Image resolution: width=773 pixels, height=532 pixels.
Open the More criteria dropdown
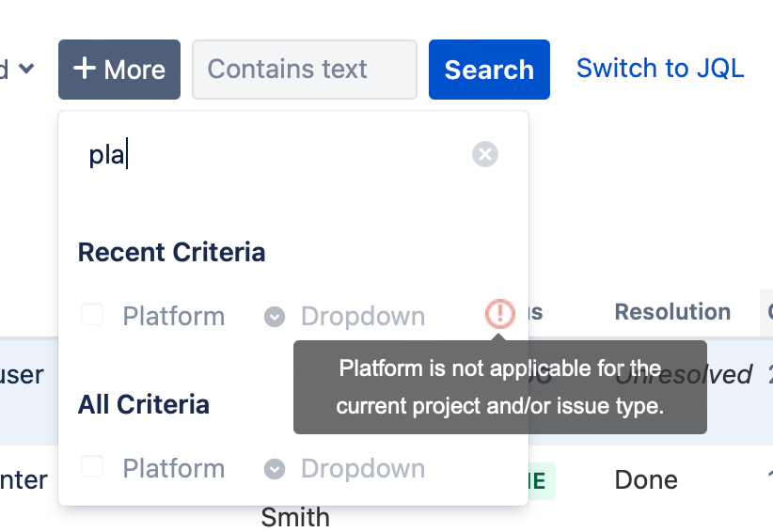click(x=119, y=70)
